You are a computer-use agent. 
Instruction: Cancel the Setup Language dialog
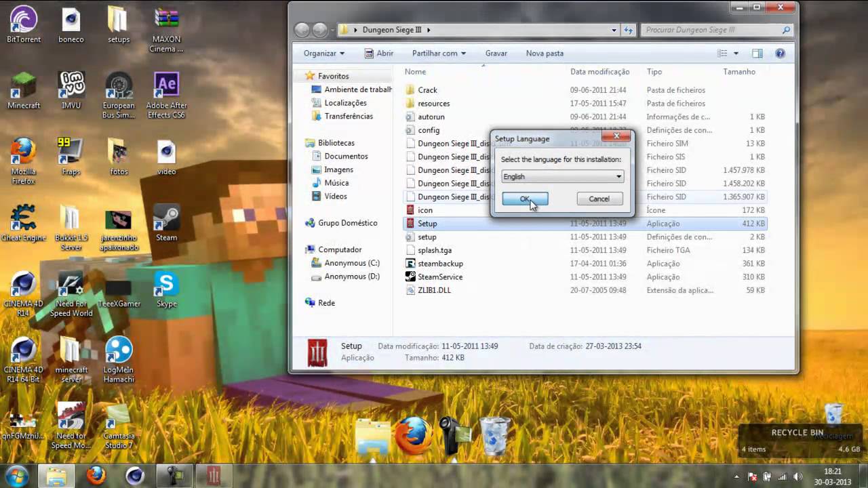tap(599, 199)
